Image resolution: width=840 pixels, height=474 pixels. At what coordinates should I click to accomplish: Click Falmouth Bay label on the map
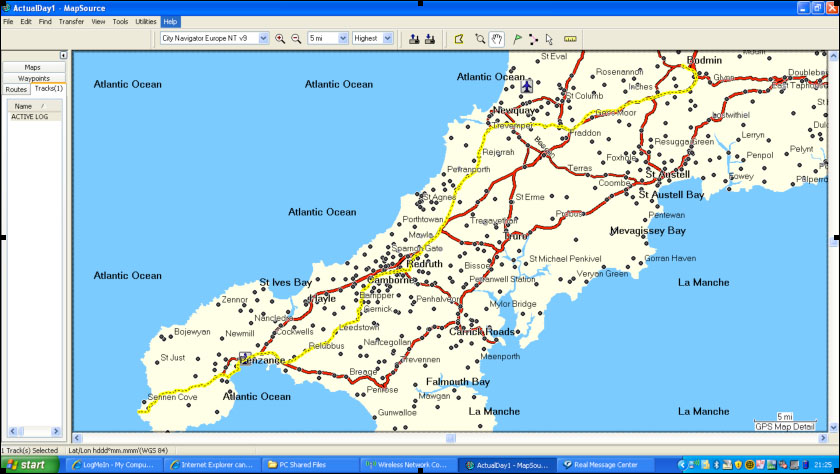(x=458, y=381)
